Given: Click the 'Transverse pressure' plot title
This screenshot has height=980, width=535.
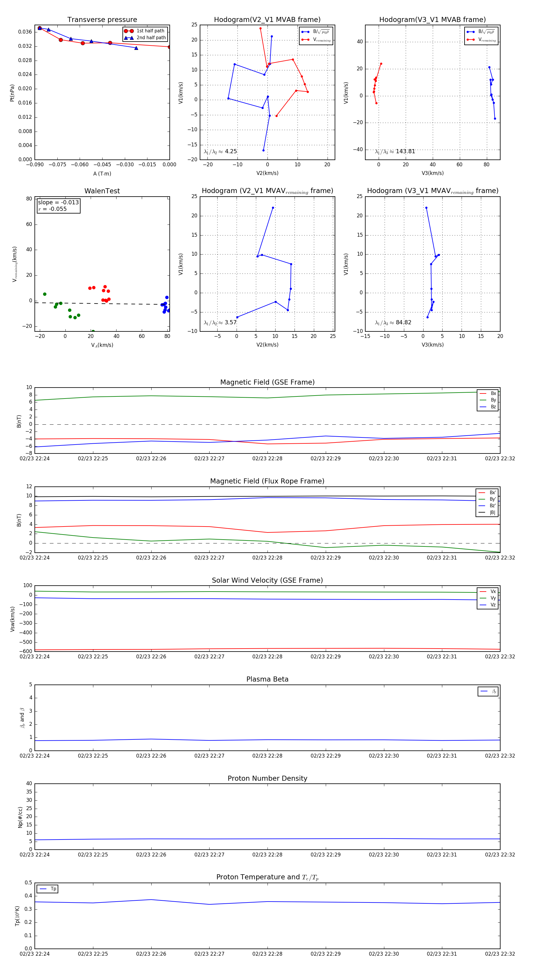Looking at the screenshot, I should (x=102, y=19).
